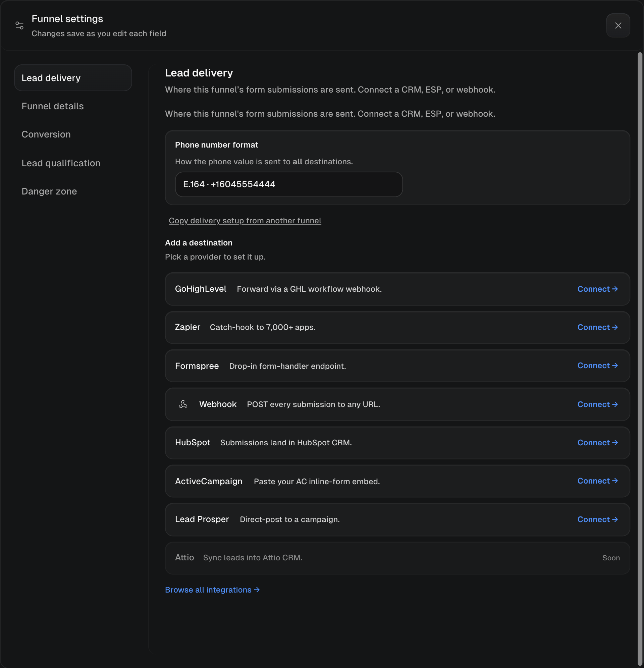The width and height of the screenshot is (644, 668).
Task: Click 'Submissions land in HubSpot CRM.' description
Action: (x=286, y=442)
